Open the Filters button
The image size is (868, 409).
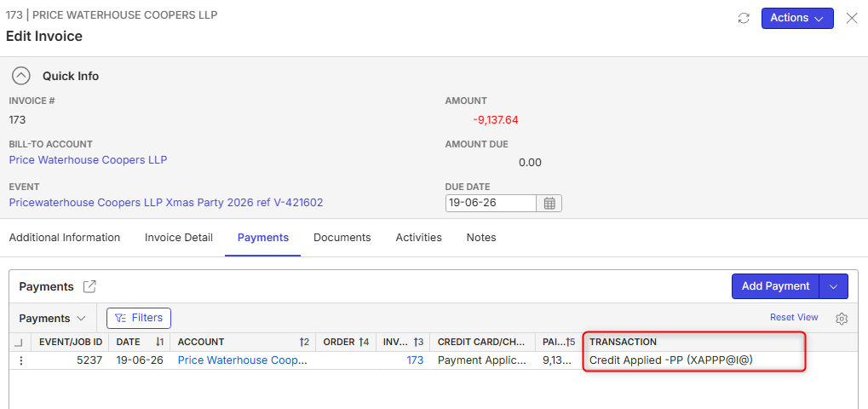(x=138, y=318)
